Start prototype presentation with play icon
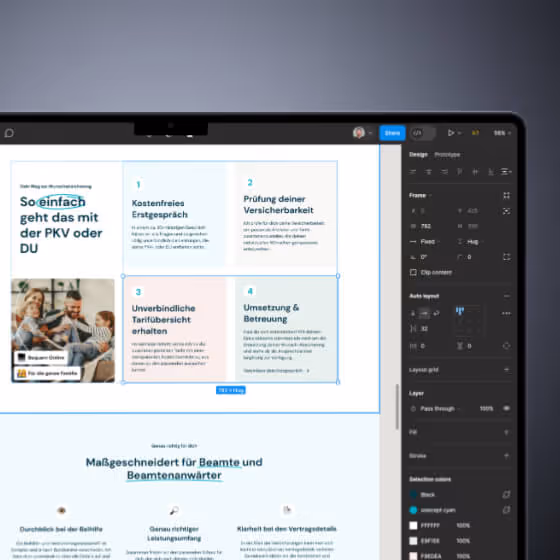Screen dimensions: 560x560 coord(451,133)
